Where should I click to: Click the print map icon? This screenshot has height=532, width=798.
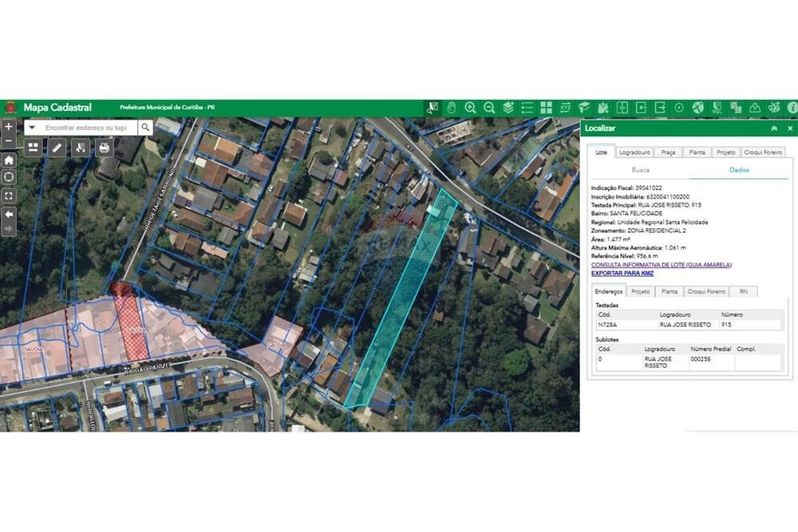[104, 148]
